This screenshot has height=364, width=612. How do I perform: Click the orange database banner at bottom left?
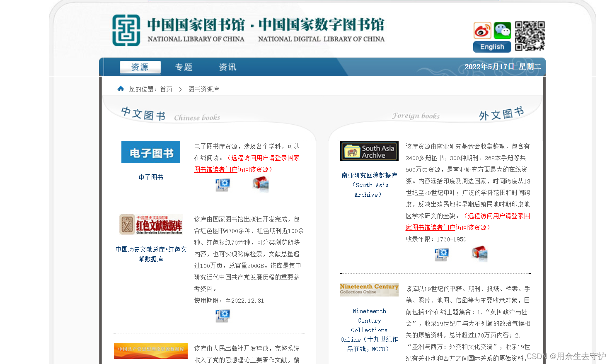click(151, 350)
